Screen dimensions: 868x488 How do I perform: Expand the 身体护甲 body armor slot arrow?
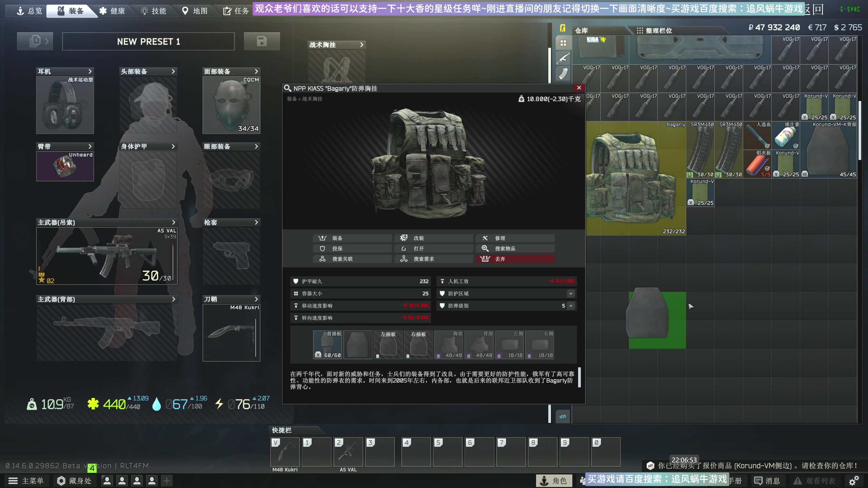(173, 146)
